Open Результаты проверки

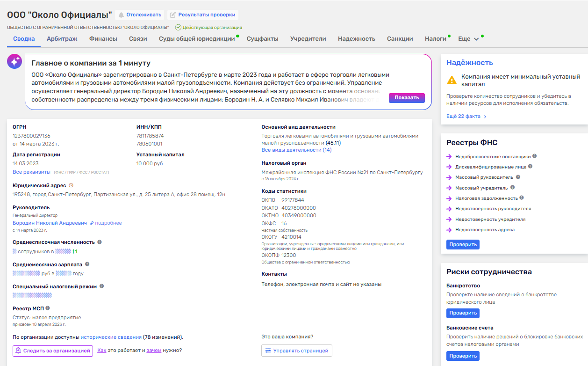tap(203, 15)
